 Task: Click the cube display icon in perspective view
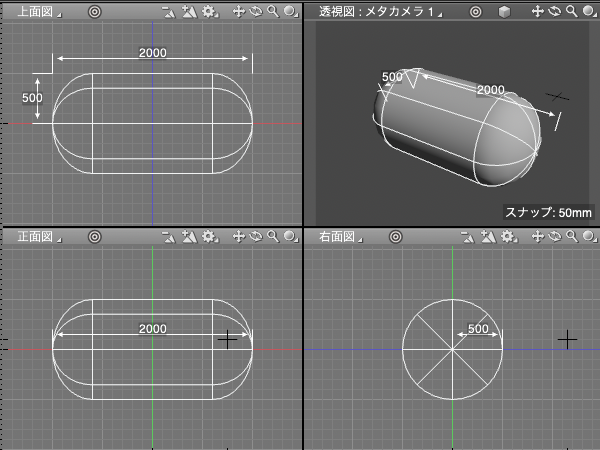(505, 12)
